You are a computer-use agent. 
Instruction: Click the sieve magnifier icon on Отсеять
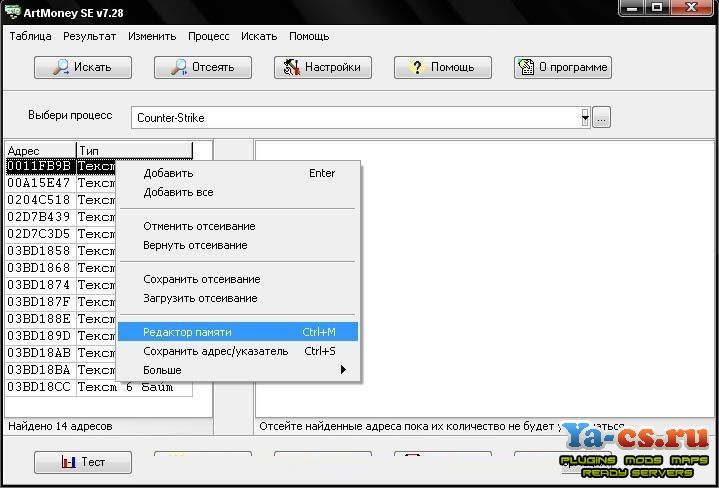179,67
